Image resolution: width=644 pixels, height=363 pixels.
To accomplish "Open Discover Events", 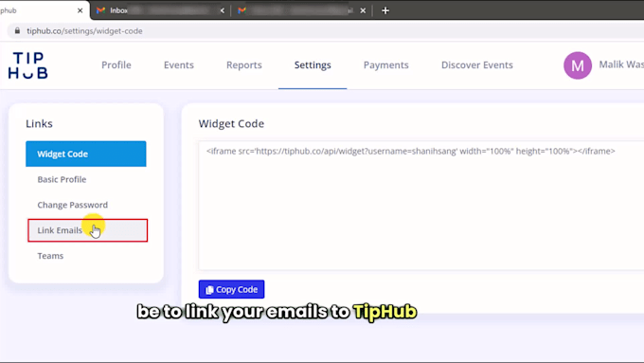I will pos(476,65).
